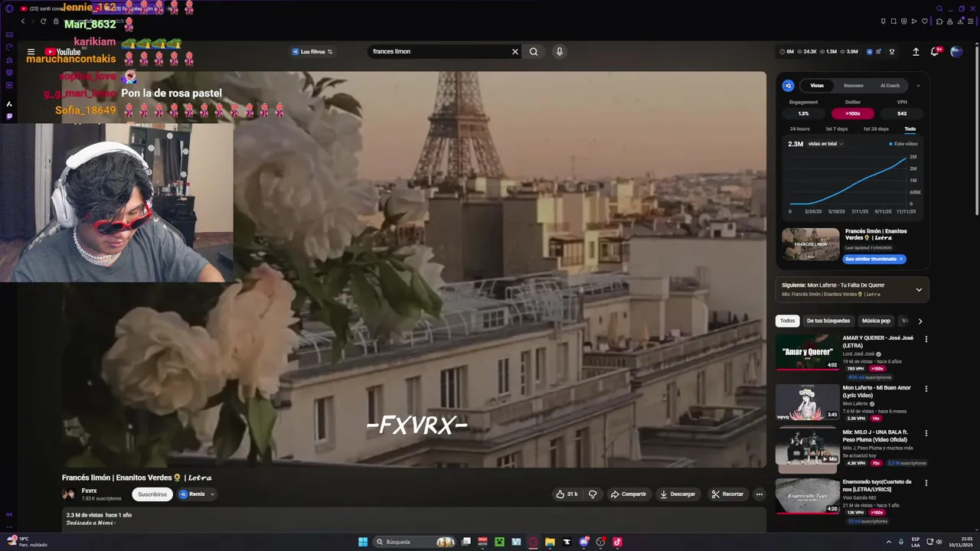Open options for 'MILO J - UNA BALA' mix
The image size is (980, 551).
926,433
